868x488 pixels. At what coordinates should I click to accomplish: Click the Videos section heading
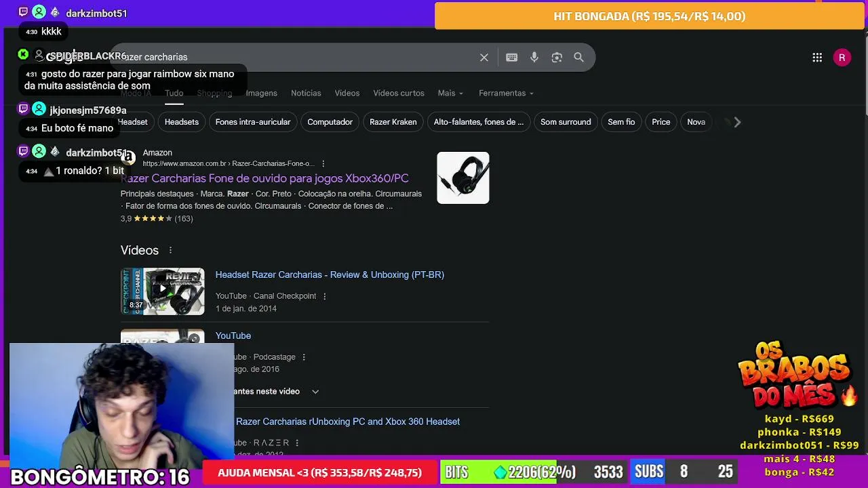click(x=140, y=250)
